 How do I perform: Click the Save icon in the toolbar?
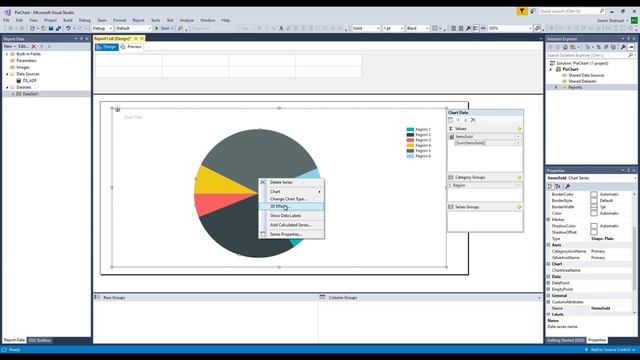coord(51,28)
